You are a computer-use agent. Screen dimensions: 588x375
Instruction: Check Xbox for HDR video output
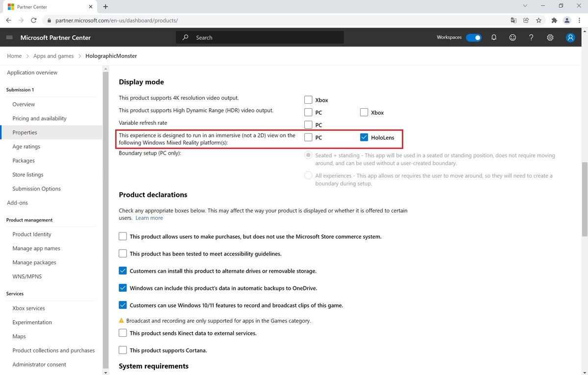364,113
